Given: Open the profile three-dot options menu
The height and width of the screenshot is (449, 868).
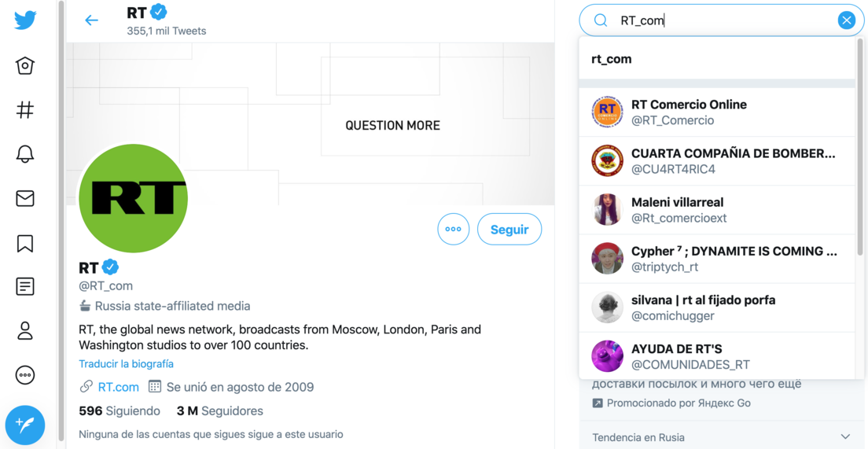Looking at the screenshot, I should coord(454,230).
